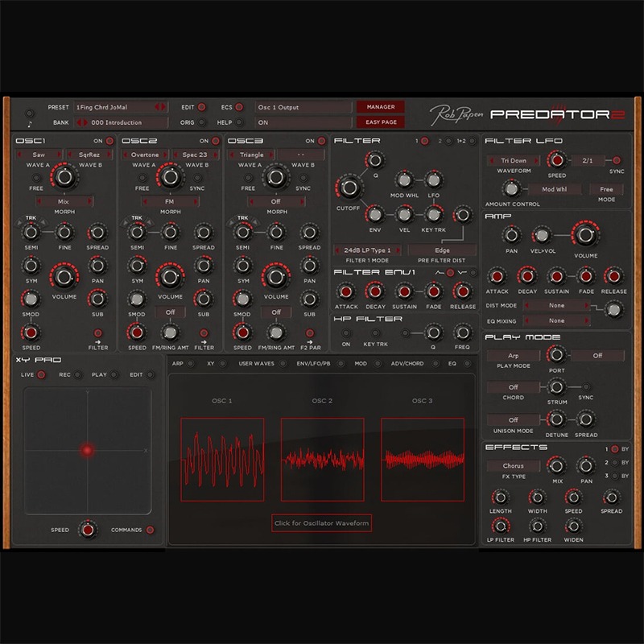644x644 pixels.
Task: Click the Effects WIDEN knob
Action: 573,526
